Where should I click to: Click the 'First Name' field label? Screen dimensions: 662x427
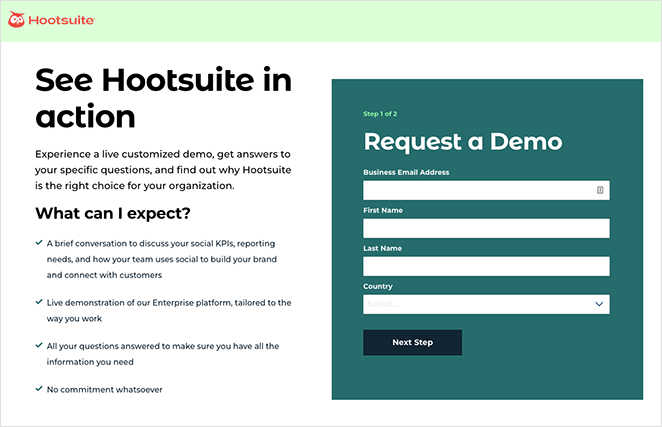[x=383, y=210]
